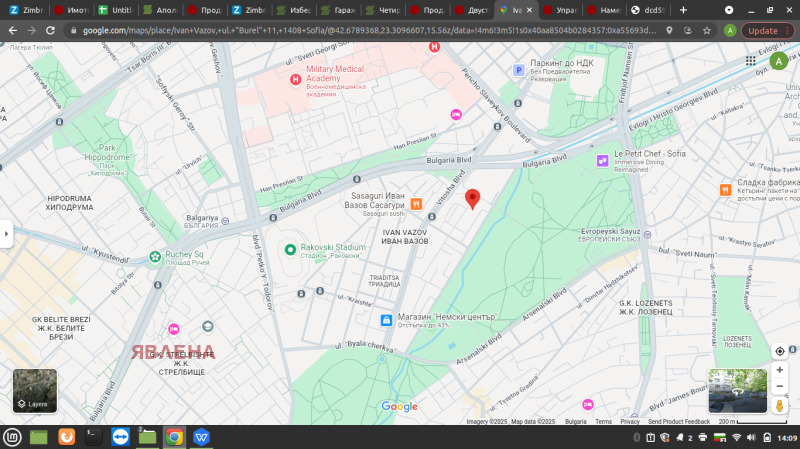Click the IVAN VAZOV neighborhood label
The image size is (800, 449).
pos(405,237)
